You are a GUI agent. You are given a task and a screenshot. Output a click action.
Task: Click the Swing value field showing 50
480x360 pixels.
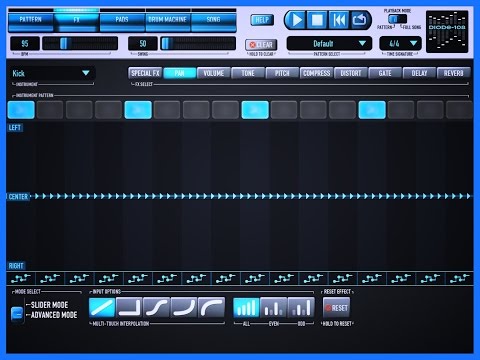(x=143, y=44)
